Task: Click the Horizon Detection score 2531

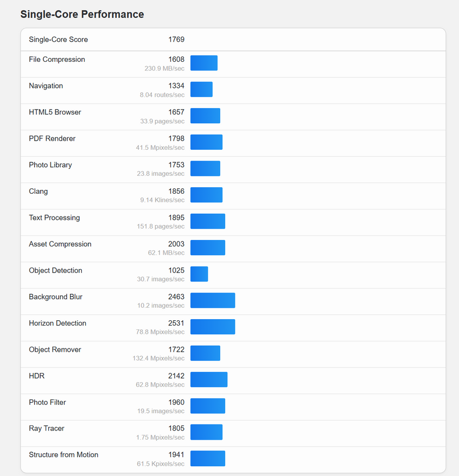Action: point(176,323)
